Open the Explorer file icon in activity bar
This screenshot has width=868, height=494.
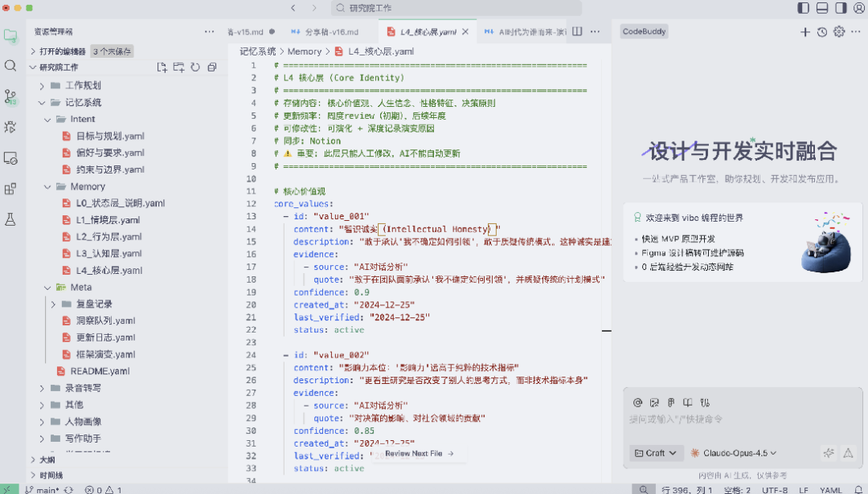coord(10,35)
